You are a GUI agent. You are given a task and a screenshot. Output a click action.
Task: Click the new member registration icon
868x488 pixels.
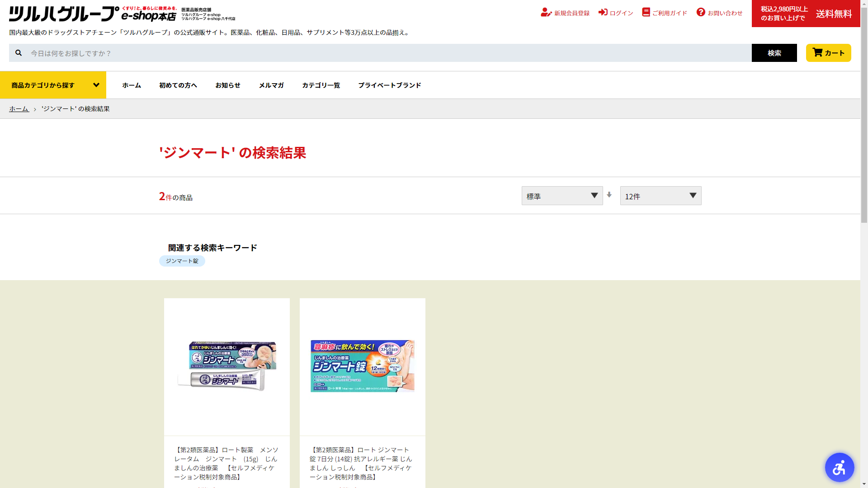pos(546,13)
